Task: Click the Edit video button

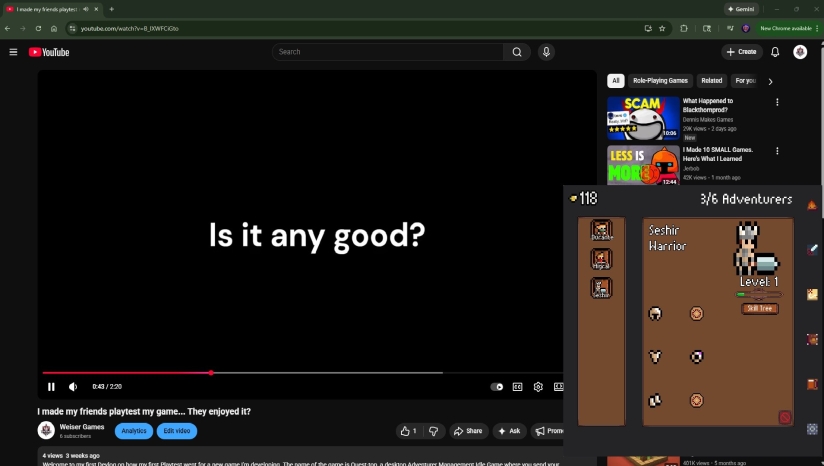Action: coord(177,431)
